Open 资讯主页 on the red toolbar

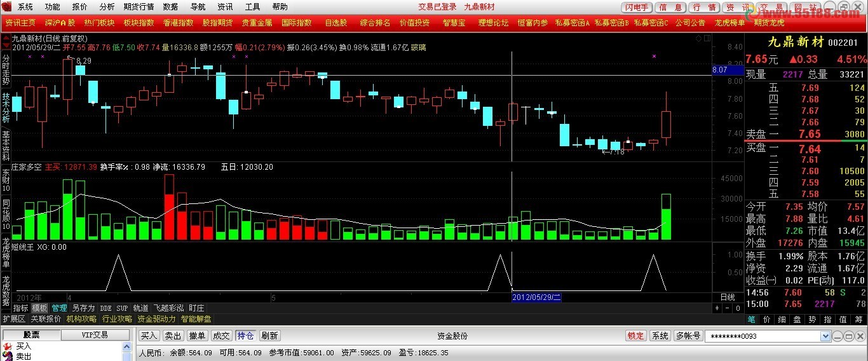(x=20, y=22)
